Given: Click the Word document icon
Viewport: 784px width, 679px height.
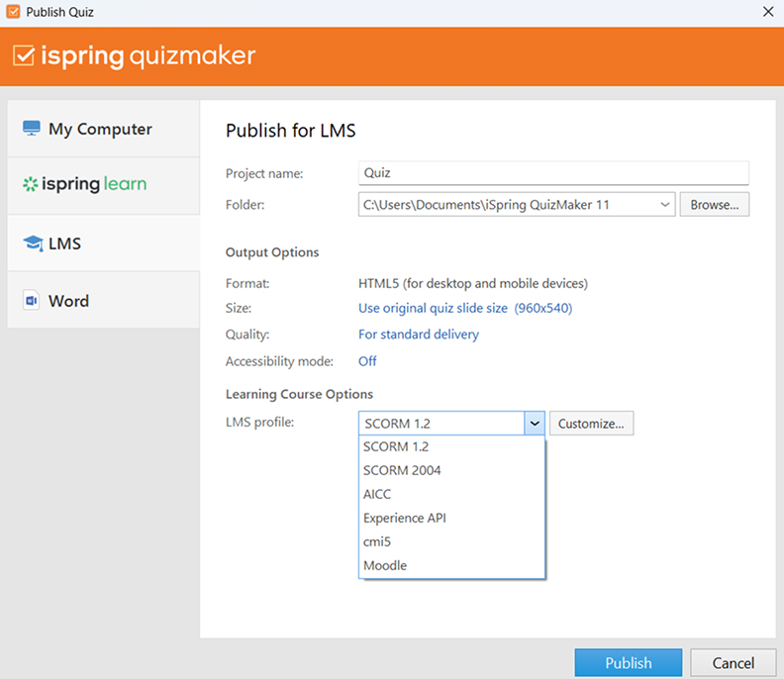Looking at the screenshot, I should pos(31,301).
